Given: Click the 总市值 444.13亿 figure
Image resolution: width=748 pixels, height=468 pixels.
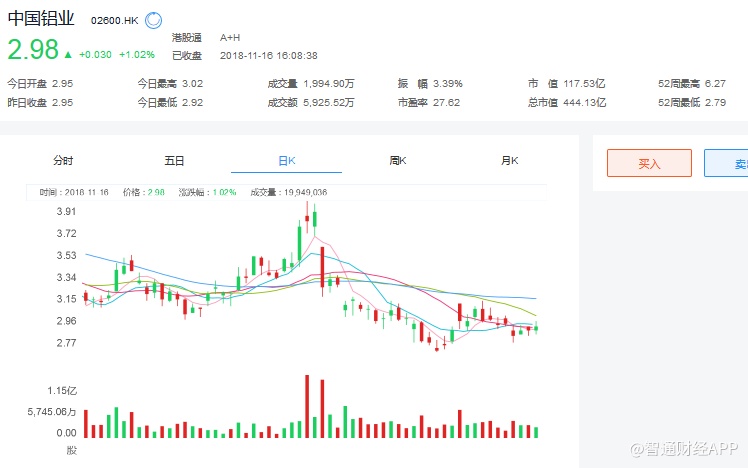Looking at the screenshot, I should (x=581, y=102).
